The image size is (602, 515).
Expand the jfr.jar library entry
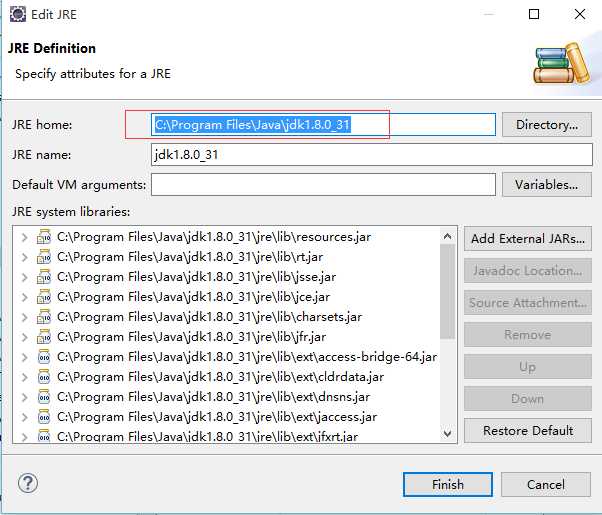coord(25,337)
